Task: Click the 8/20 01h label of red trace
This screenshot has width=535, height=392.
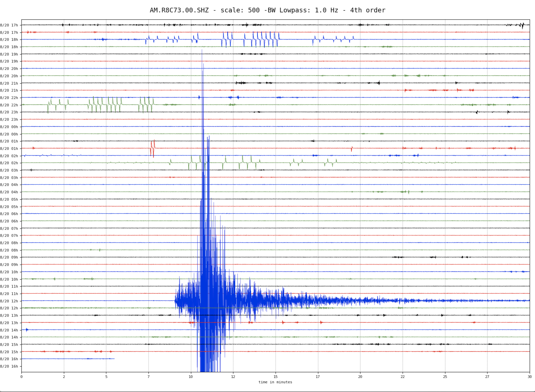Action: (x=9, y=149)
